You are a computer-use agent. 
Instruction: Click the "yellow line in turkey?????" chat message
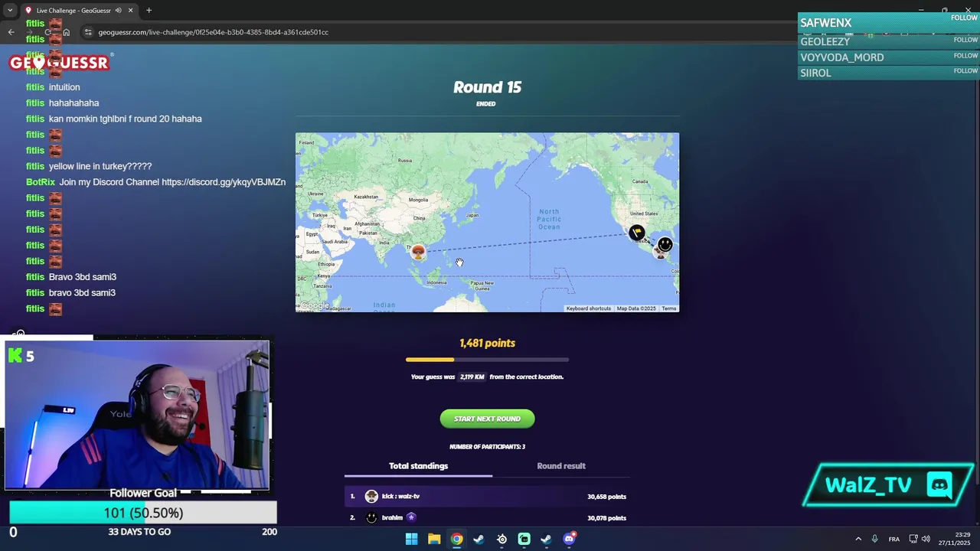(x=100, y=166)
